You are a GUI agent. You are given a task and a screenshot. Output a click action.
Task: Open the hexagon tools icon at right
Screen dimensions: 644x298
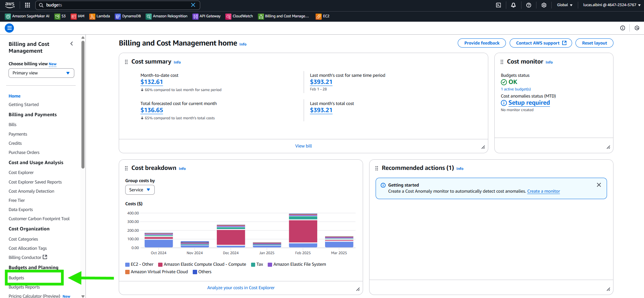click(x=637, y=28)
